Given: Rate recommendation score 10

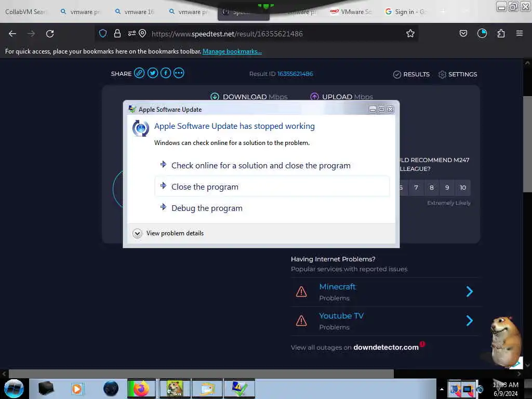Looking at the screenshot, I should point(463,188).
